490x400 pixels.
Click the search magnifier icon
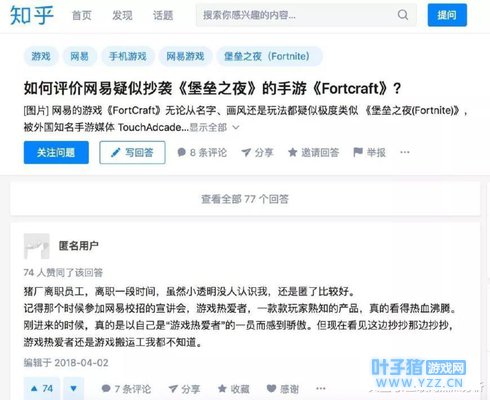(403, 15)
